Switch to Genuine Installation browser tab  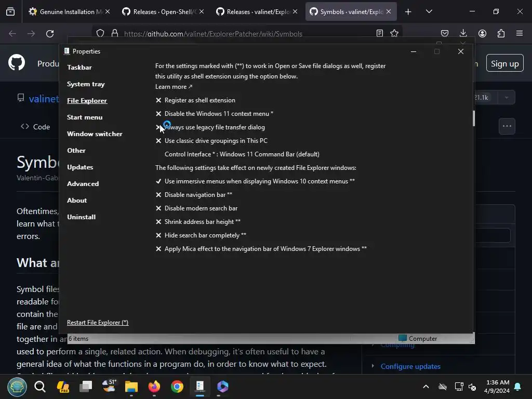pyautogui.click(x=70, y=11)
